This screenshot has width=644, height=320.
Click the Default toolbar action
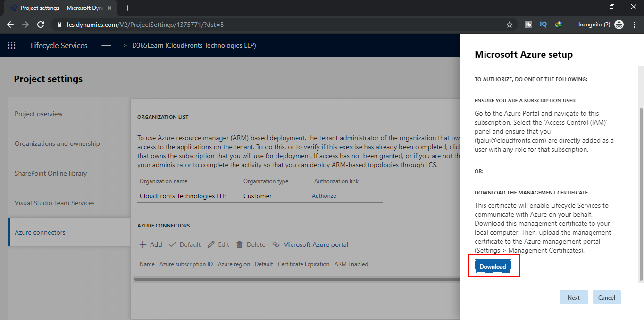185,244
